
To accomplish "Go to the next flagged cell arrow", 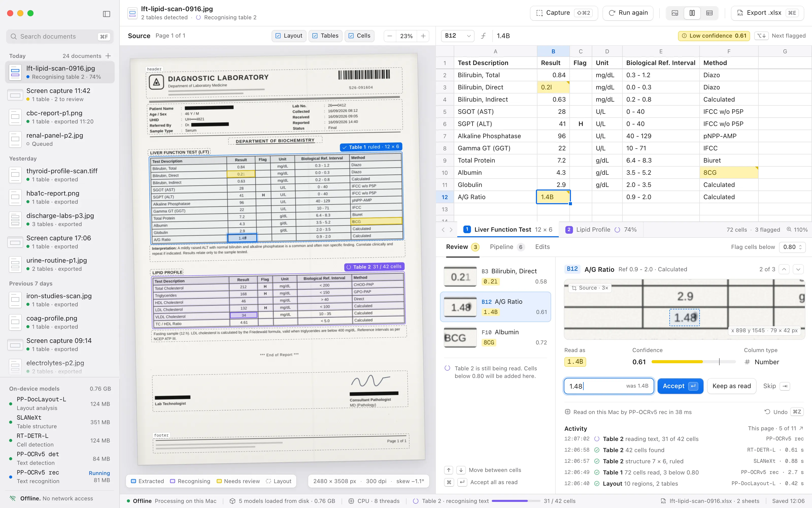I will [x=798, y=269].
